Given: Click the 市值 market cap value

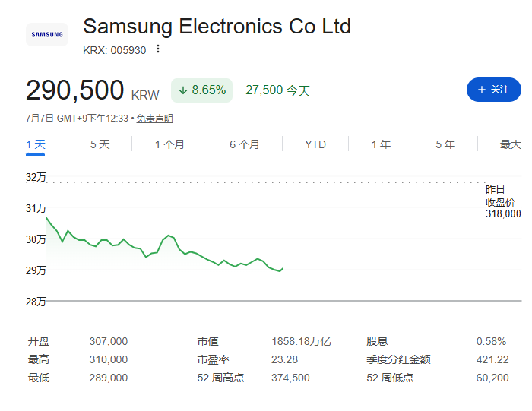Looking at the screenshot, I should point(301,341).
